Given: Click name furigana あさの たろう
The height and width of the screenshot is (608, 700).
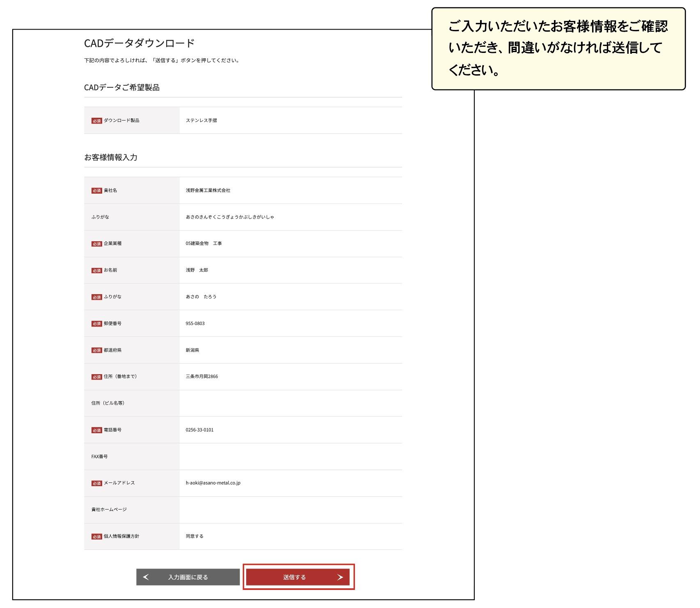Looking at the screenshot, I should 201,297.
